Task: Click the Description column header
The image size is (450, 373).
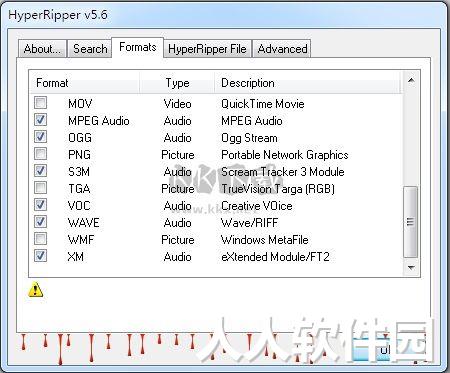Action: tap(308, 83)
